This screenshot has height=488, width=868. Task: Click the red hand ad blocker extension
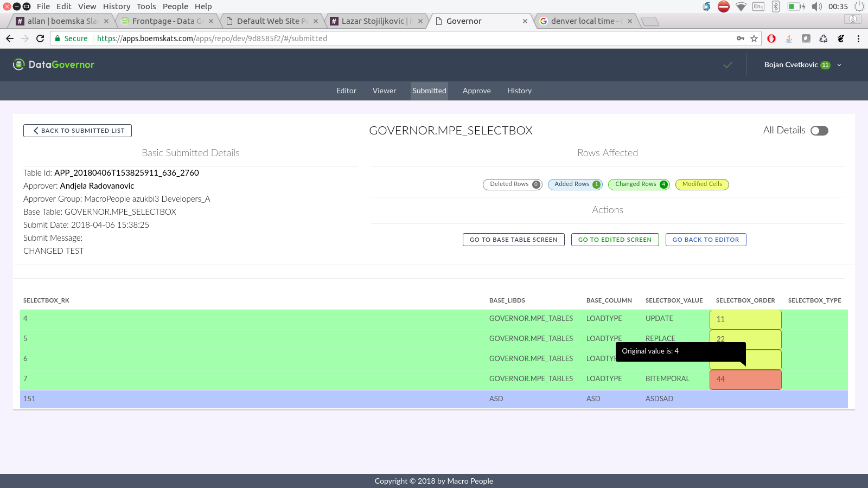click(771, 38)
